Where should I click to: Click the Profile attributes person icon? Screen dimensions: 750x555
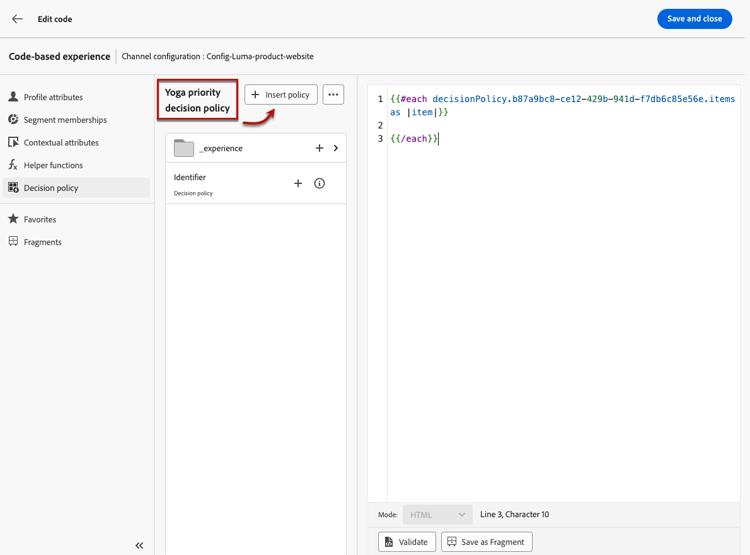click(x=13, y=97)
